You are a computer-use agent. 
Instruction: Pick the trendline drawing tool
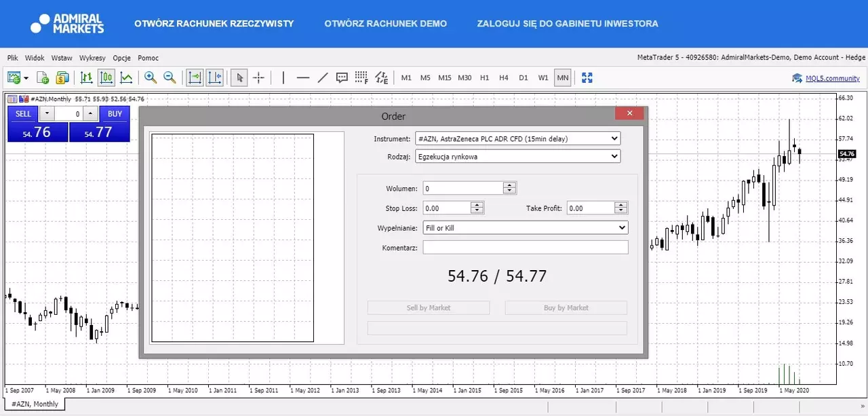click(x=323, y=77)
